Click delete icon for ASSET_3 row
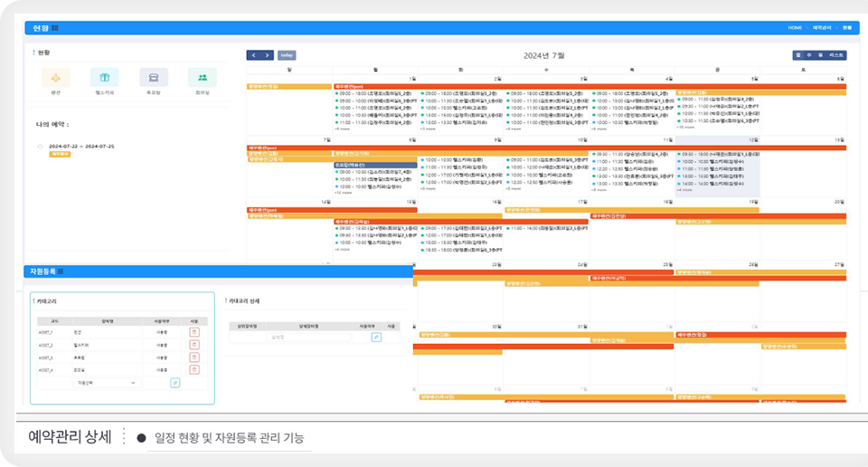 point(194,357)
